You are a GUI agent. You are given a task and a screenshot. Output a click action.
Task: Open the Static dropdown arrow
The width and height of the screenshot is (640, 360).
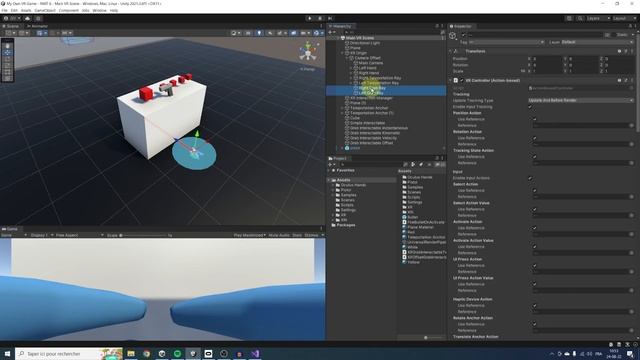(632, 35)
